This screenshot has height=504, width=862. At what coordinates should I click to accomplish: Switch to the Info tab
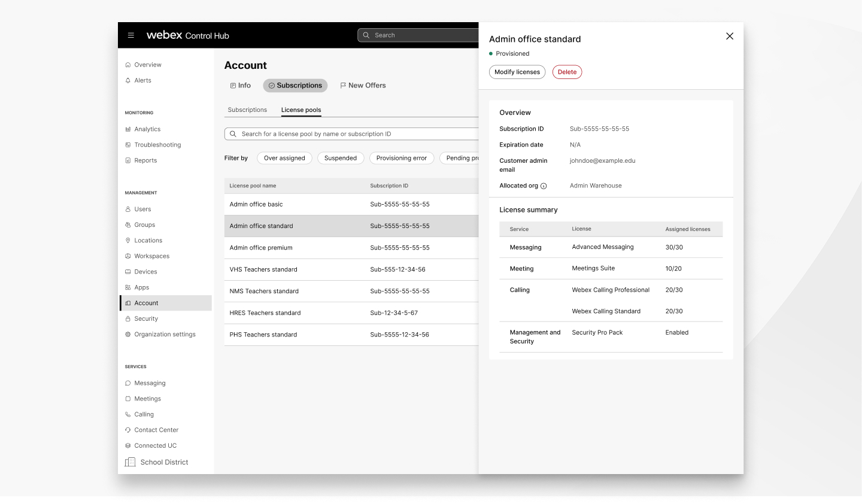(240, 86)
